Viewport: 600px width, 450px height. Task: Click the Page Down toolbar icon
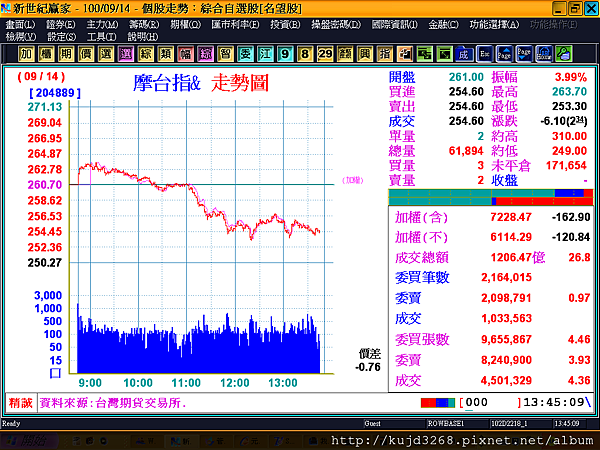click(524, 54)
